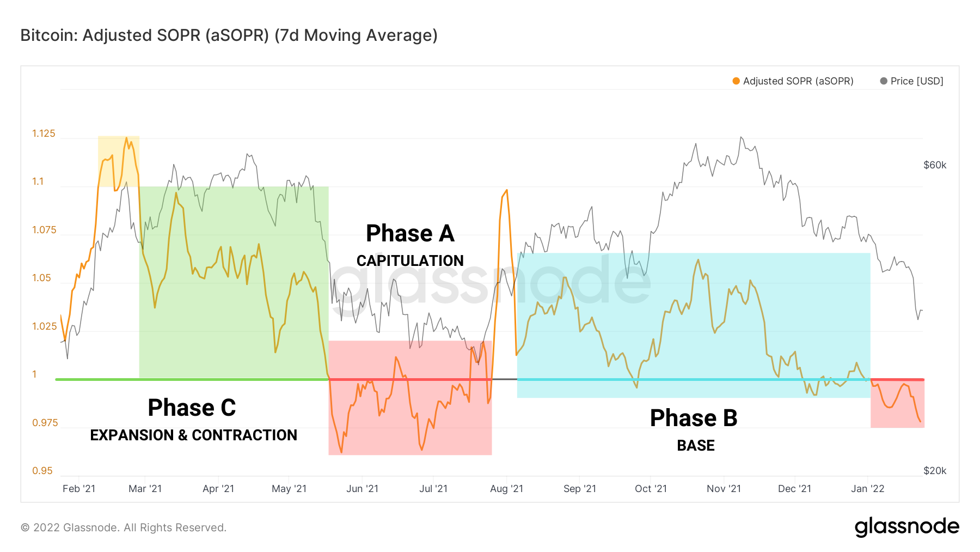The height and width of the screenshot is (552, 980).
Task: Click the Jan '22 x-axis marker
Action: pos(867,489)
